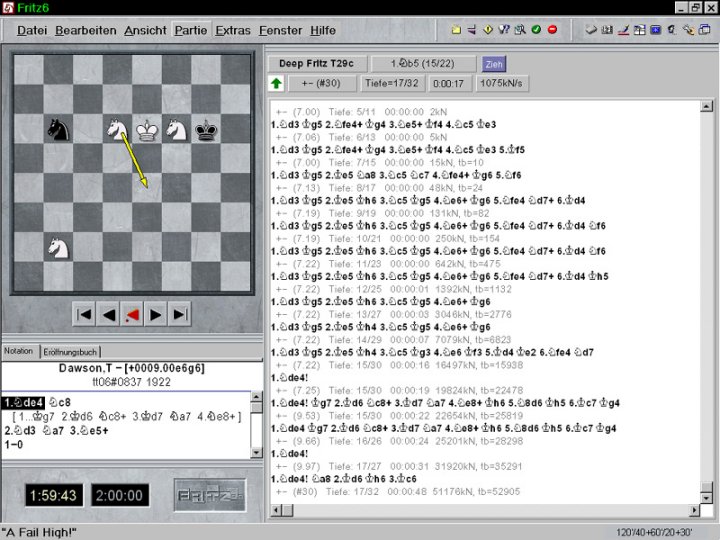Open the Fenster menu

coord(281,30)
